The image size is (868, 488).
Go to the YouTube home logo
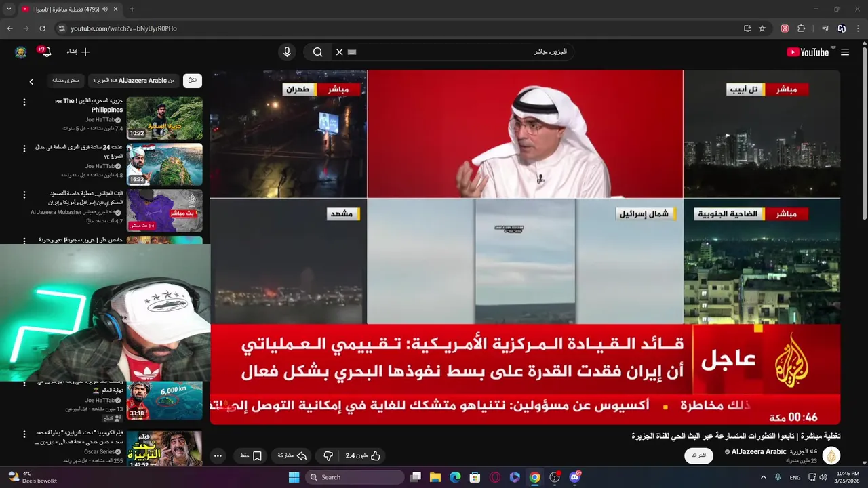pos(808,52)
